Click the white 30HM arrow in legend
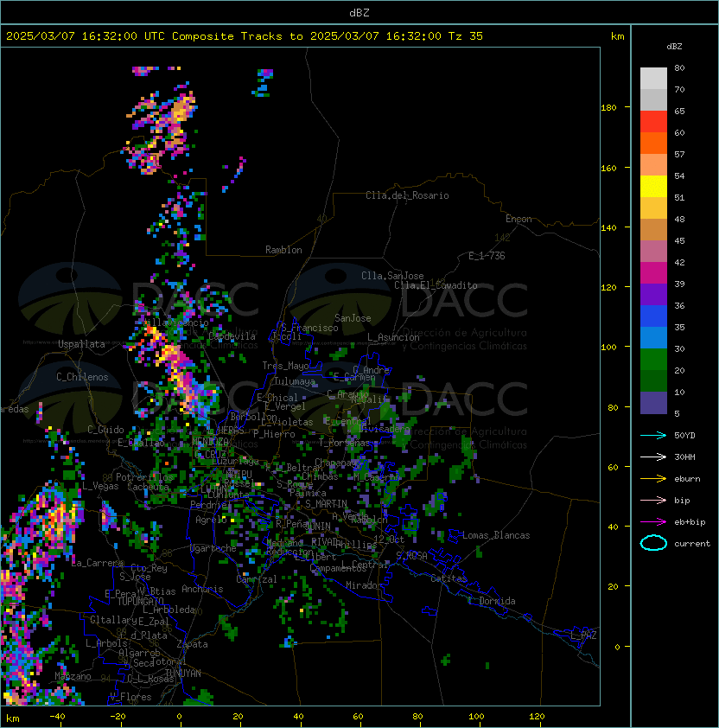This screenshot has height=728, width=719. tap(653, 457)
